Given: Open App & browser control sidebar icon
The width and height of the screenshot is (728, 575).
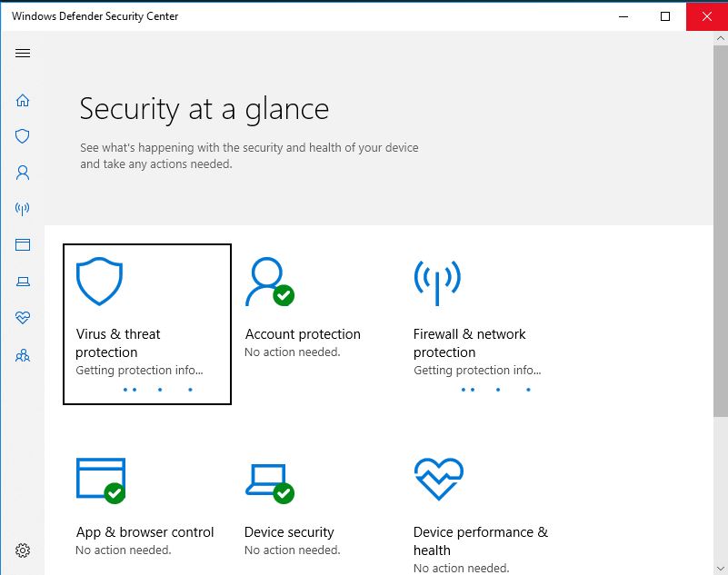Looking at the screenshot, I should [x=23, y=245].
